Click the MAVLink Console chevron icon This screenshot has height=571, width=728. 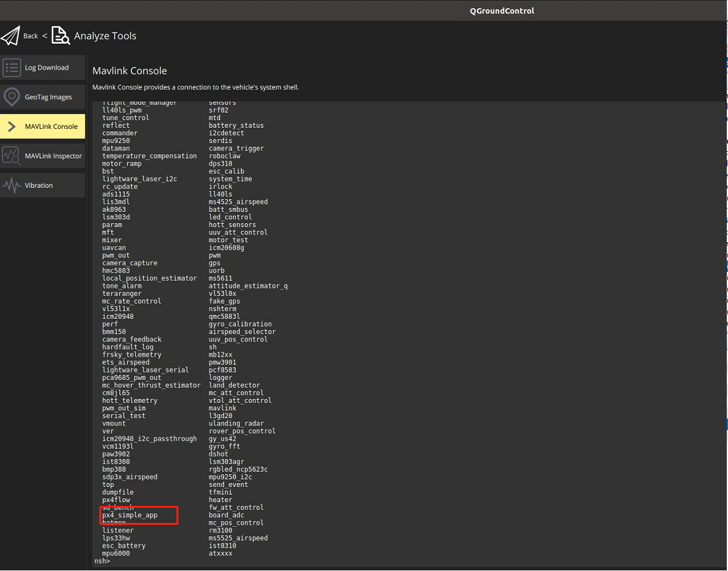(12, 126)
